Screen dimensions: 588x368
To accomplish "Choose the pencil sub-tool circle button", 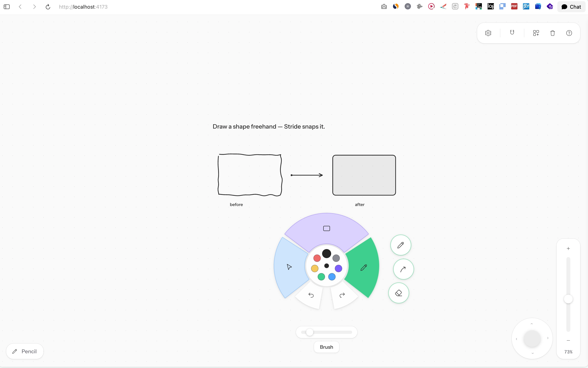I will click(401, 245).
